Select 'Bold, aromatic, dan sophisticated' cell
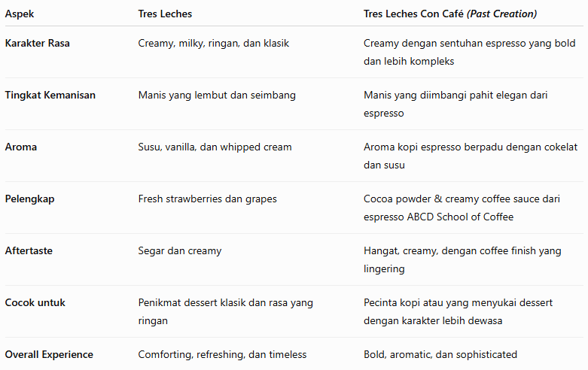588x370 pixels. click(x=440, y=355)
